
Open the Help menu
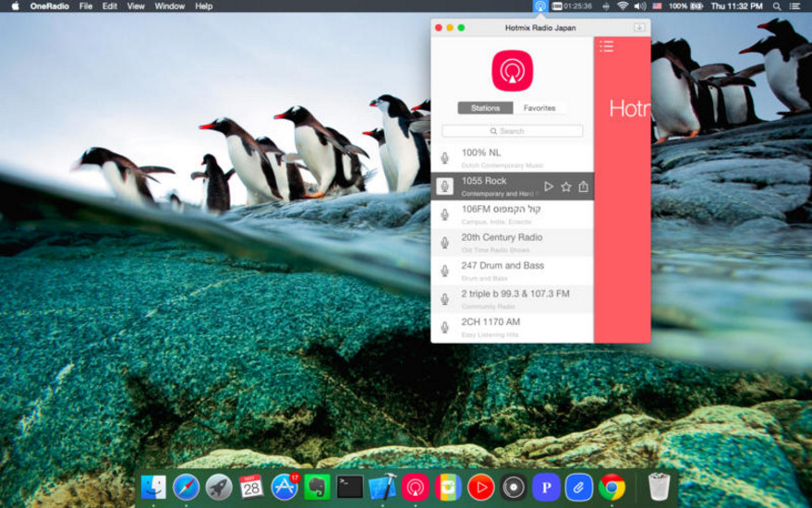pyautogui.click(x=203, y=6)
